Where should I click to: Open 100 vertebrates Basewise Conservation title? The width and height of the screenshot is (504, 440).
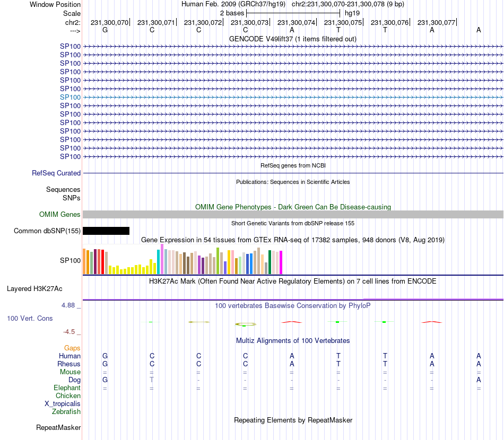click(x=293, y=306)
